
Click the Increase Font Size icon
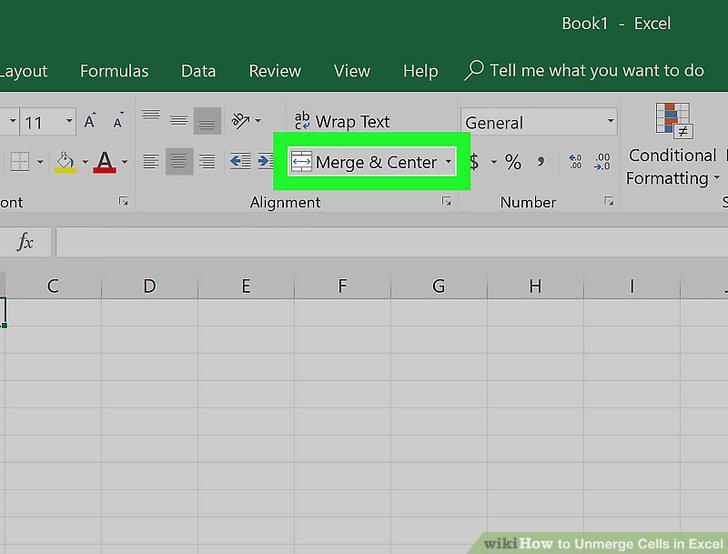pyautogui.click(x=90, y=121)
